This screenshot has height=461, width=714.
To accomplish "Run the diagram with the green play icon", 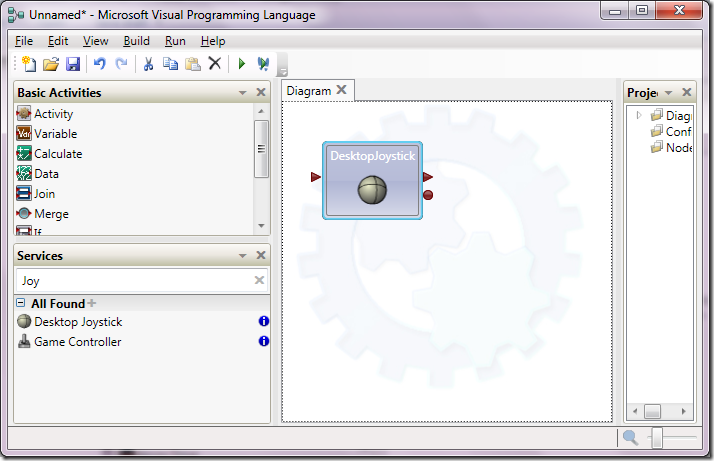I will click(x=242, y=64).
